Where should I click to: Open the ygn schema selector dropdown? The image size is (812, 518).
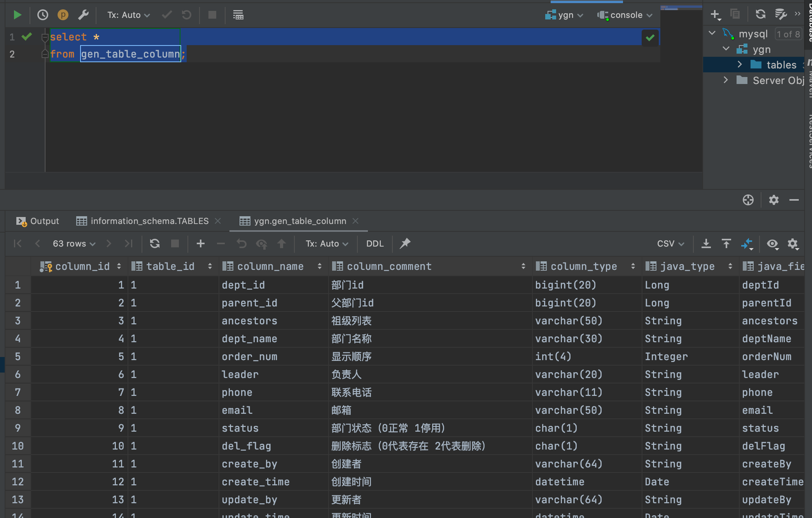[x=564, y=15]
